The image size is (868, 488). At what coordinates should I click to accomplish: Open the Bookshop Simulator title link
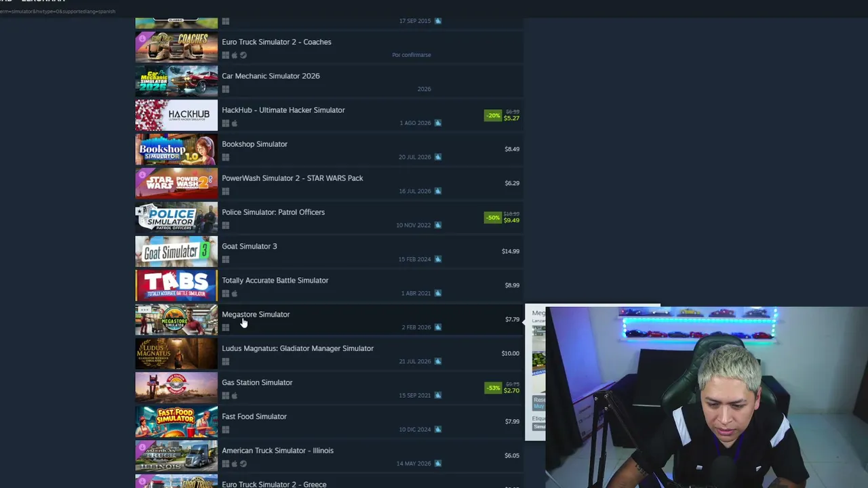tap(254, 144)
